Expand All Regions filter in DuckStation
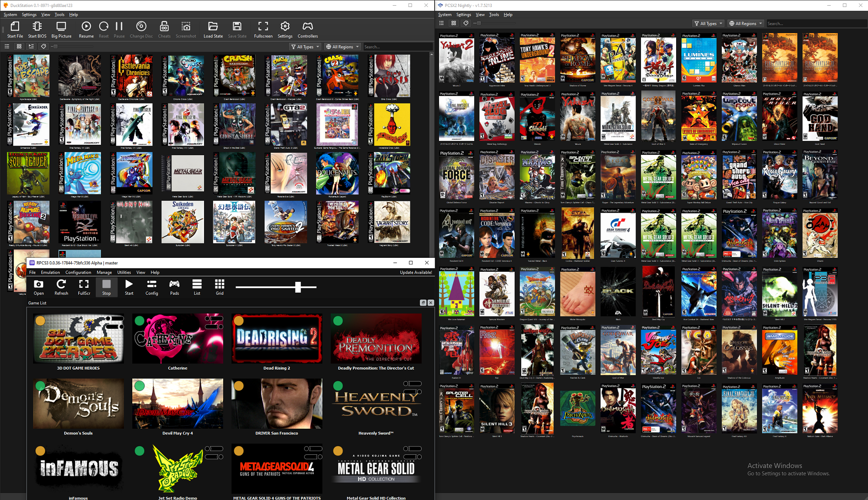Viewport: 868px width, 500px height. [x=342, y=47]
